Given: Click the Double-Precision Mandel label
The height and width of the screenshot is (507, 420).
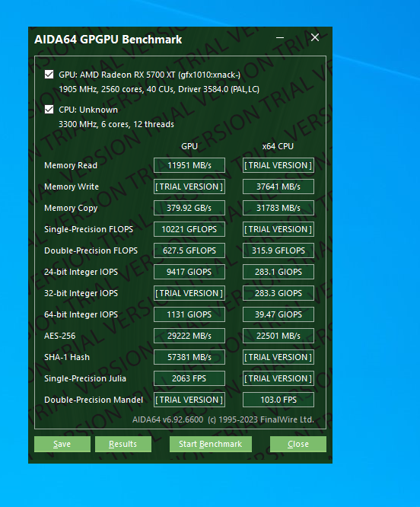Looking at the screenshot, I should [94, 400].
